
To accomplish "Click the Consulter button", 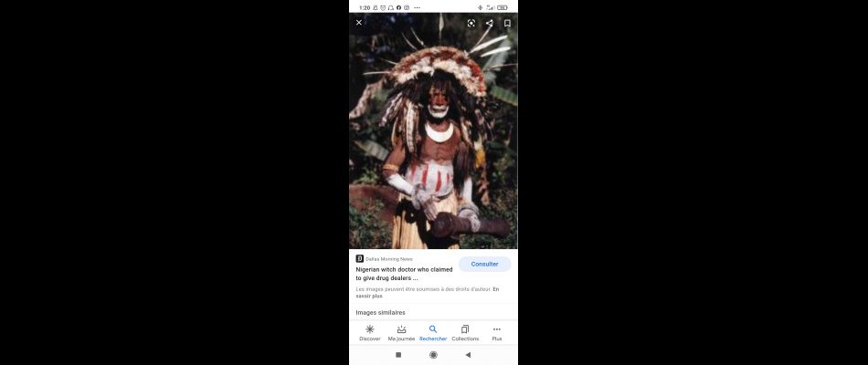I will [484, 264].
